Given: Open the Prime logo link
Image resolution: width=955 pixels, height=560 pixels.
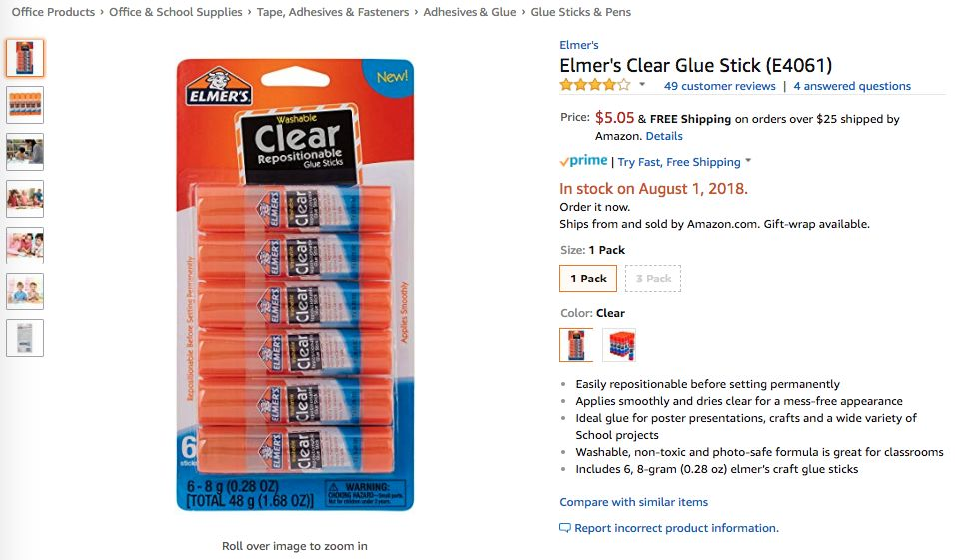Looking at the screenshot, I should pyautogui.click(x=583, y=161).
